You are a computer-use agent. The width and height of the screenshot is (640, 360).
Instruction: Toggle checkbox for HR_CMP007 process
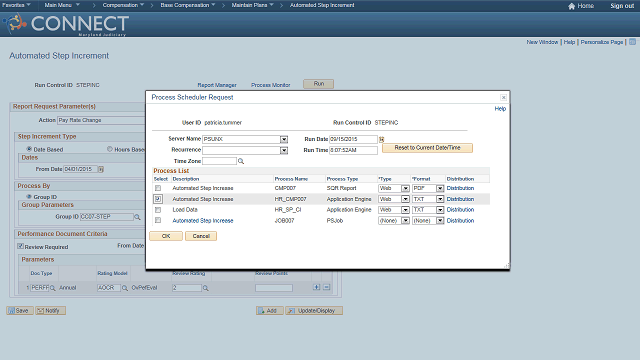(158, 199)
